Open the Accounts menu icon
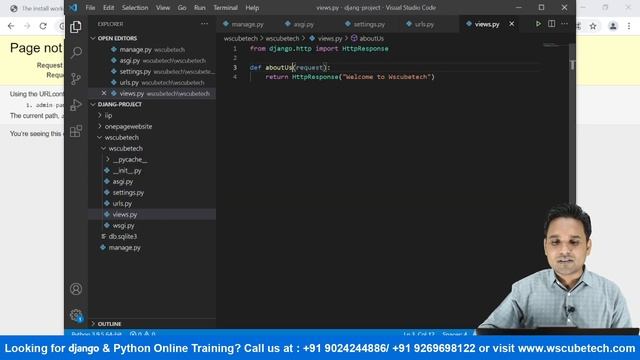This screenshot has width=640, height=360. pos(76,289)
